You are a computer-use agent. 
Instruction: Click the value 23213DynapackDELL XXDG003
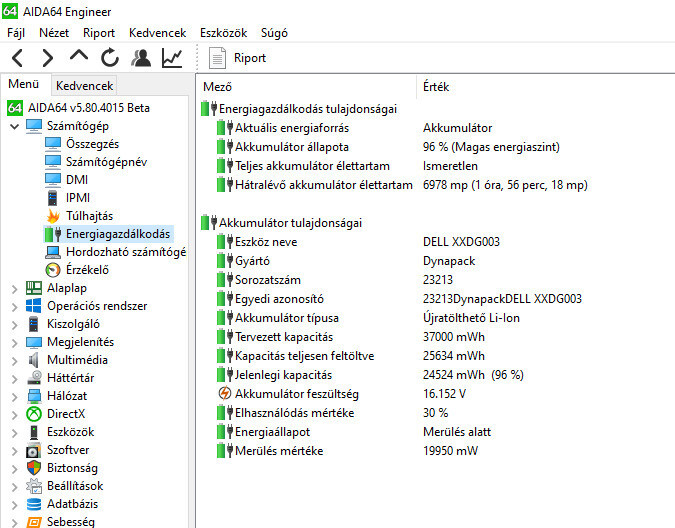tap(502, 299)
